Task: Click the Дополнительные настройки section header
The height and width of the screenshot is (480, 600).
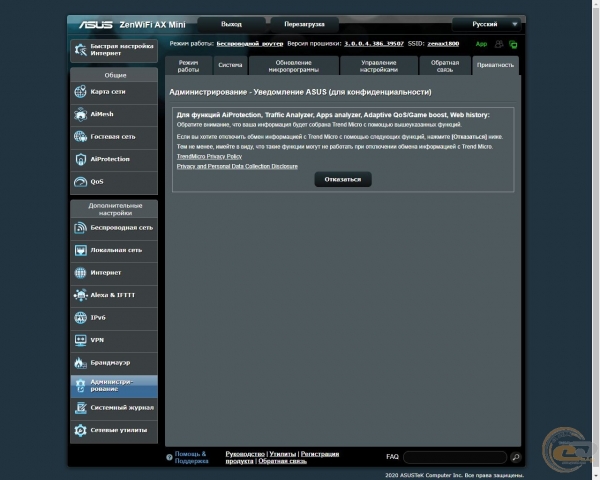Action: coord(115,209)
